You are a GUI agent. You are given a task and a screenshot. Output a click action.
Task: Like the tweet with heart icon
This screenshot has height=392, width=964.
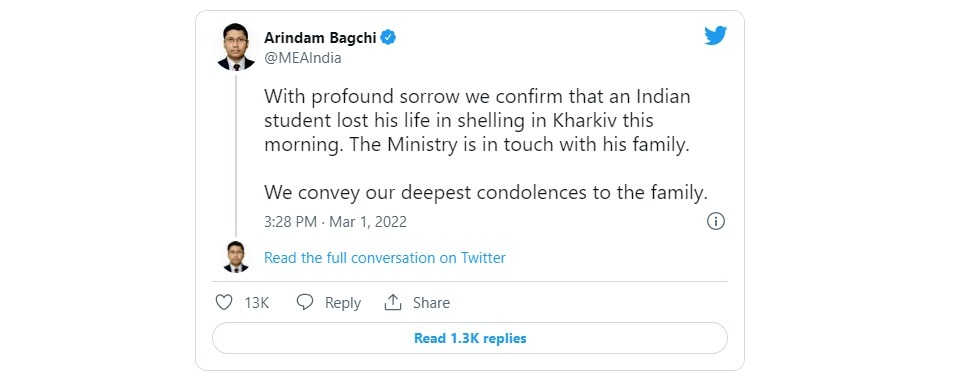coord(224,302)
